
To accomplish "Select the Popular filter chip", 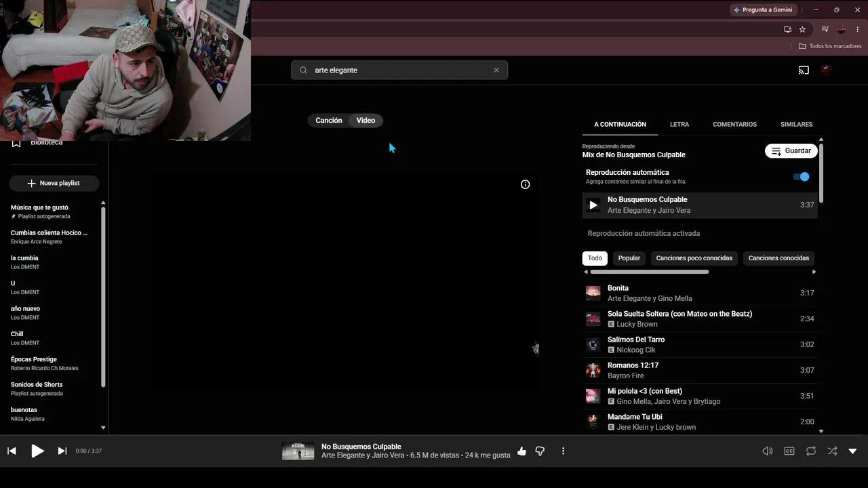I will tap(629, 258).
